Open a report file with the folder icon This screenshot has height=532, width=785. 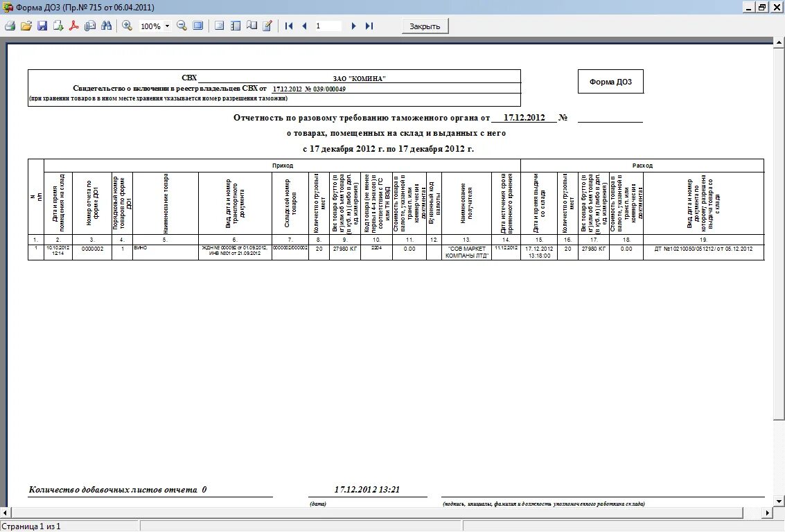click(26, 26)
